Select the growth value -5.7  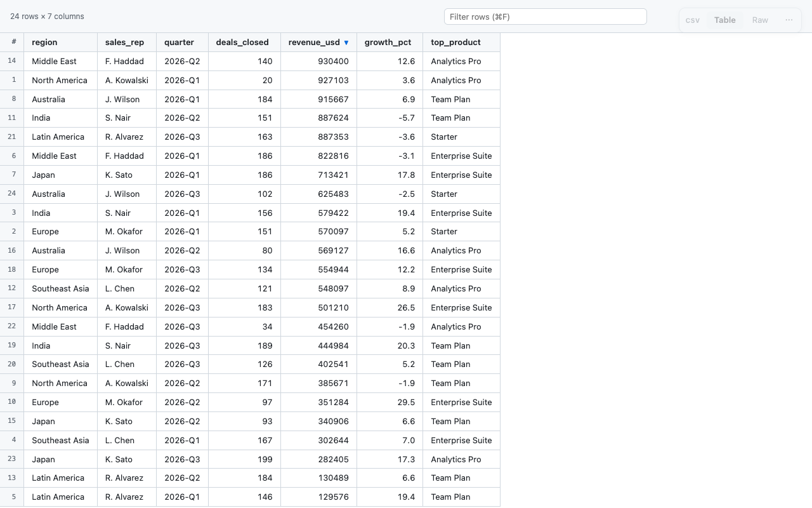click(x=390, y=118)
